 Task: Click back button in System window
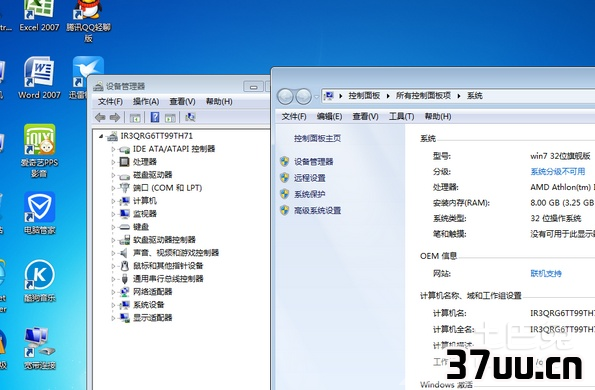285,96
